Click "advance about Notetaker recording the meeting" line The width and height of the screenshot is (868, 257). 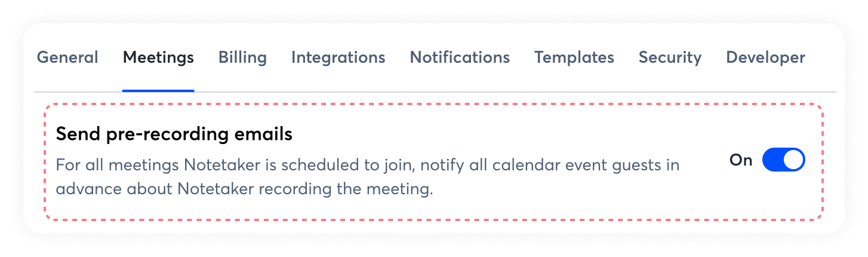(x=244, y=189)
